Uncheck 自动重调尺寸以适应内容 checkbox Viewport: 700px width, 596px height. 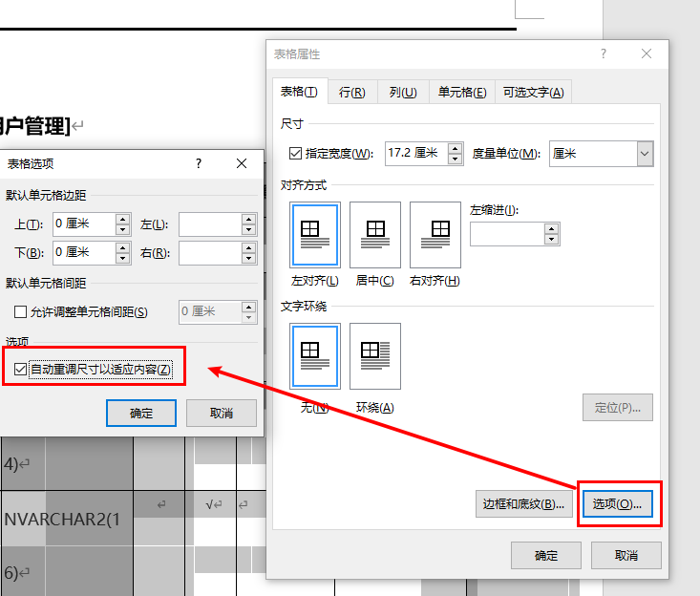[21, 370]
